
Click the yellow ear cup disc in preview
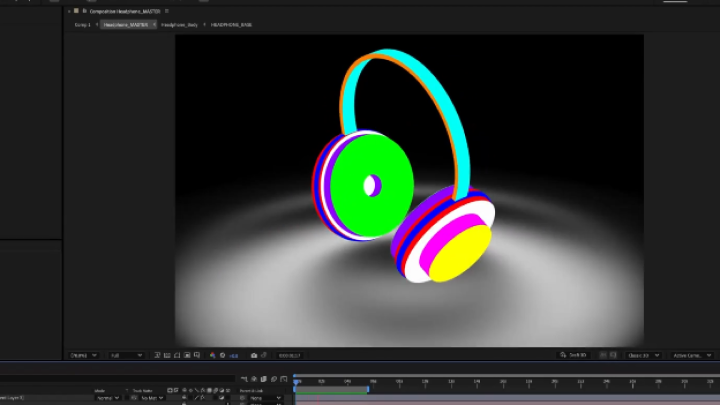pos(462,254)
